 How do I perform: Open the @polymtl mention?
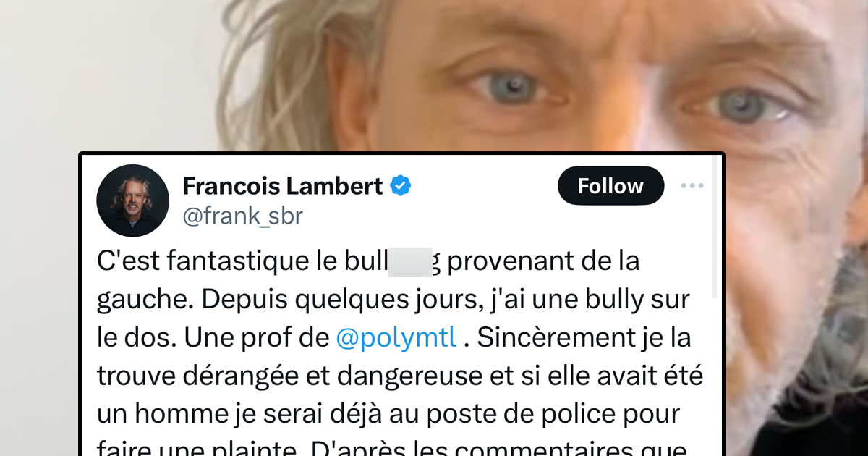[396, 338]
